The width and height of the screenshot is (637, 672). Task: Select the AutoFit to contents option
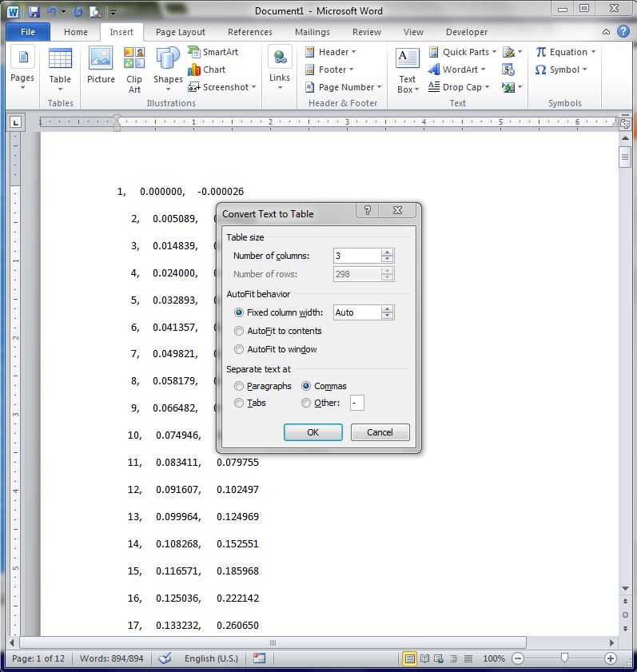[x=239, y=331]
